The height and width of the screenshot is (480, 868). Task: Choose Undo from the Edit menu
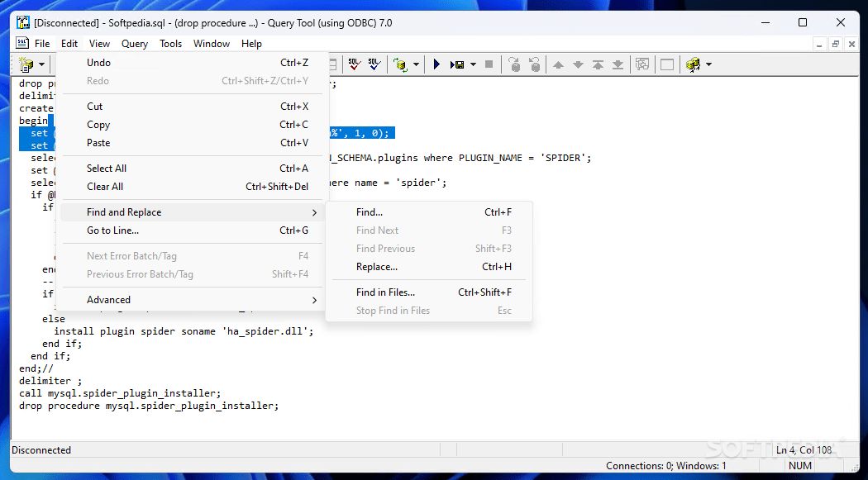coord(192,63)
